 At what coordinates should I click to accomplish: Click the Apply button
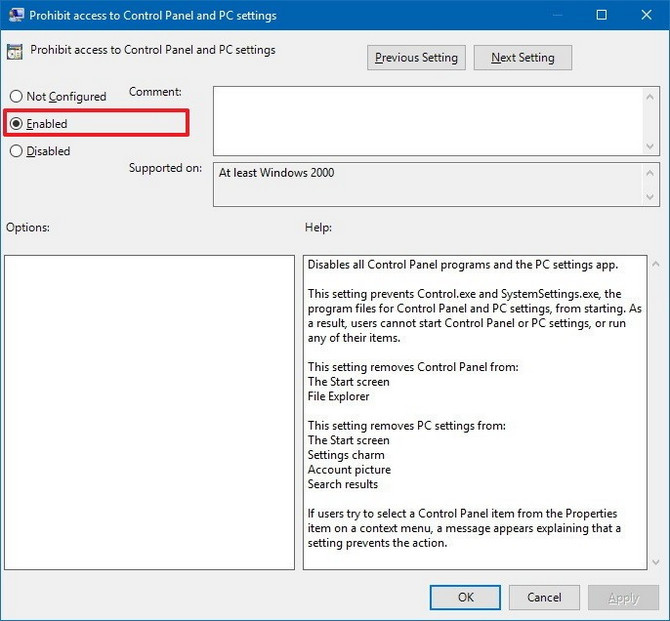[x=623, y=597]
